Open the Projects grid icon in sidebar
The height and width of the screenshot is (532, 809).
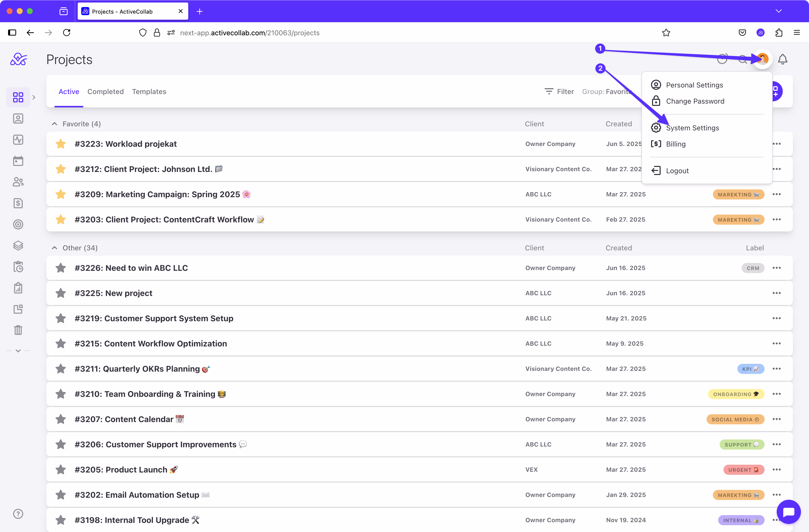[x=18, y=97]
